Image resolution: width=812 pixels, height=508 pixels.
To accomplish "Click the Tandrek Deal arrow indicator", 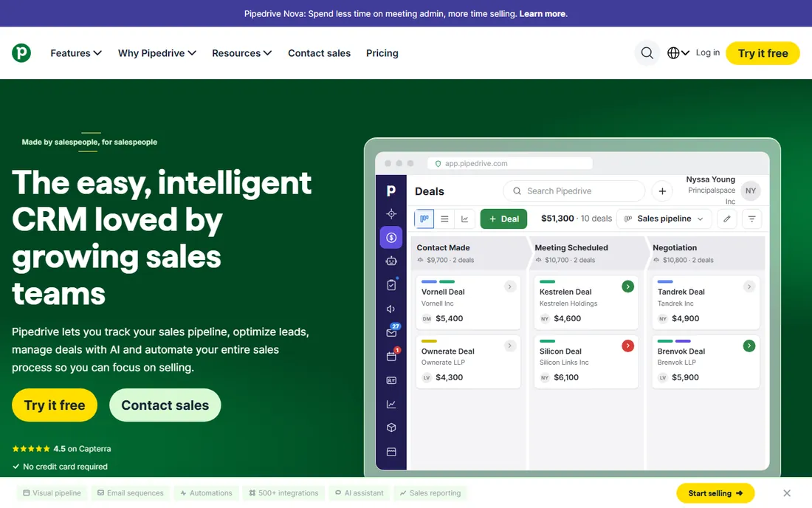I will coord(749,286).
